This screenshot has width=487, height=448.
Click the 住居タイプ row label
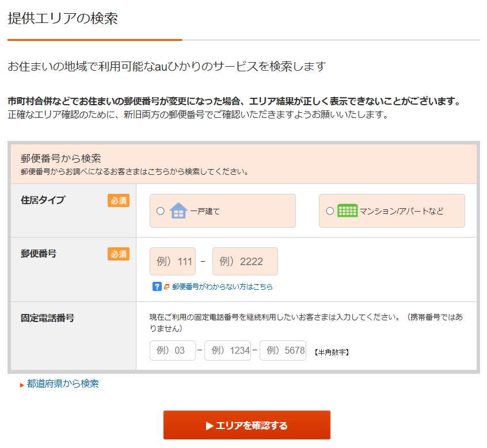tap(43, 200)
